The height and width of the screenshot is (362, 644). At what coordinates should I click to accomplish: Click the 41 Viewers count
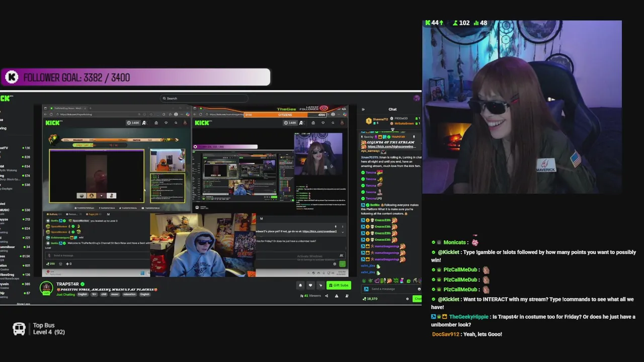coord(310,296)
